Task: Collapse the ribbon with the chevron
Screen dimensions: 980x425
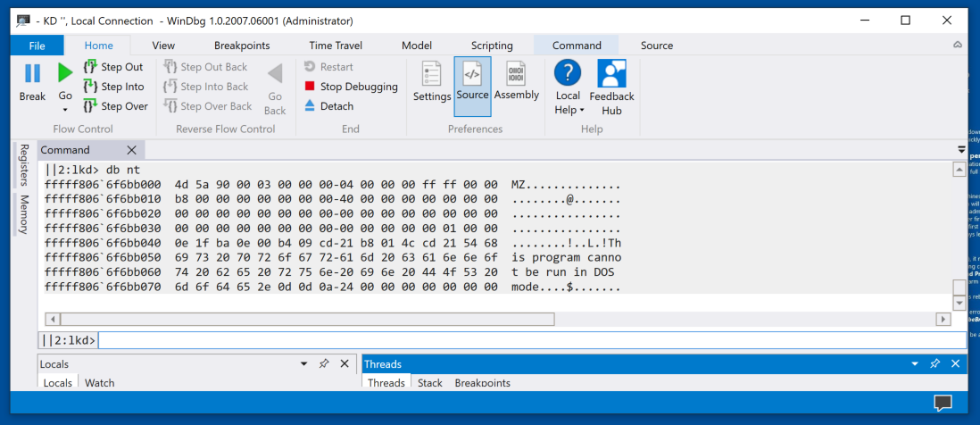Action: point(957,45)
